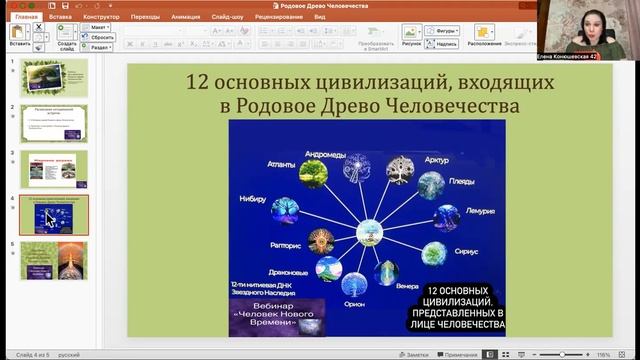Select slide 5 thumbnail
The image size is (640, 360).
pyautogui.click(x=54, y=260)
